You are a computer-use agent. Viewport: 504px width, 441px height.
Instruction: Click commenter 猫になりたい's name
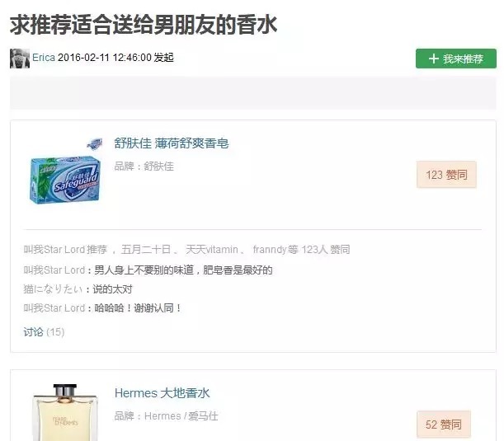click(x=53, y=289)
